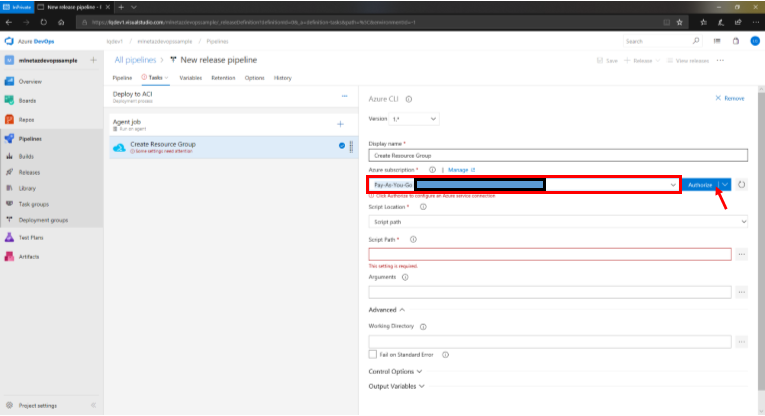Click the Authorize button

[700, 185]
